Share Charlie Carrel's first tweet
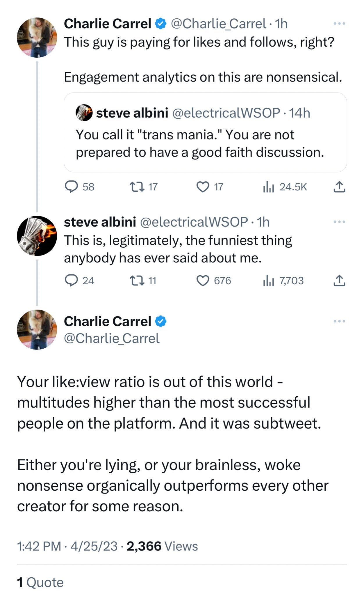The height and width of the screenshot is (596, 364). pos(339,187)
